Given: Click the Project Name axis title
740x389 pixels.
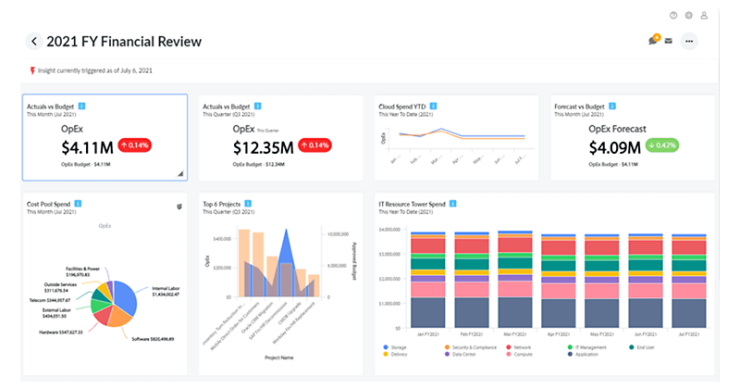Looking at the screenshot, I should pyautogui.click(x=278, y=358).
